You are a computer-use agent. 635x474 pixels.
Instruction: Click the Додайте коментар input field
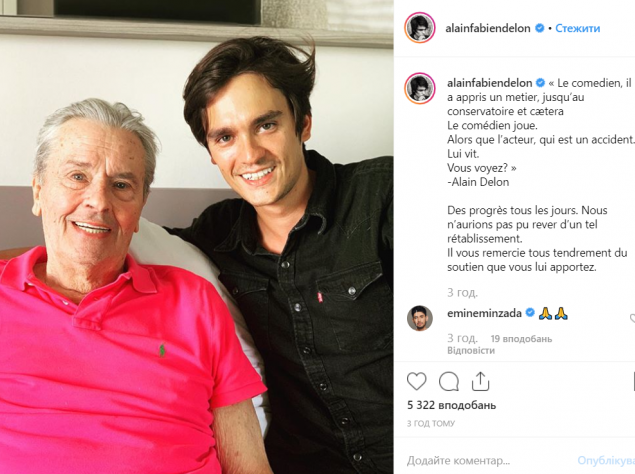click(x=486, y=461)
